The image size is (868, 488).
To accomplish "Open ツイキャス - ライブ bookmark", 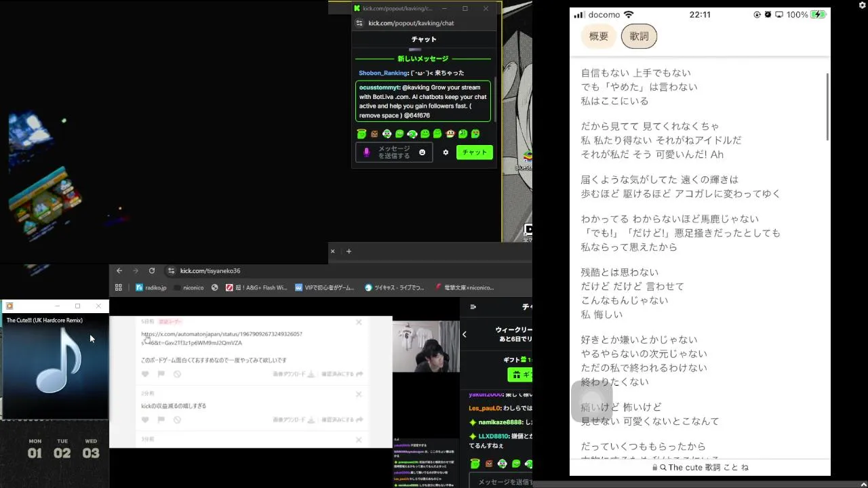I will pyautogui.click(x=395, y=287).
